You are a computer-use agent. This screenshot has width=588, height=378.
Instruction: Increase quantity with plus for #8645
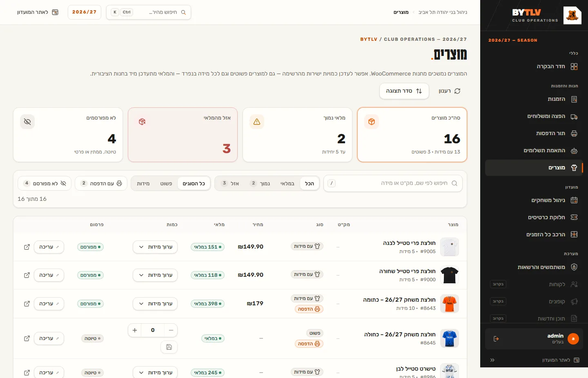coord(135,330)
